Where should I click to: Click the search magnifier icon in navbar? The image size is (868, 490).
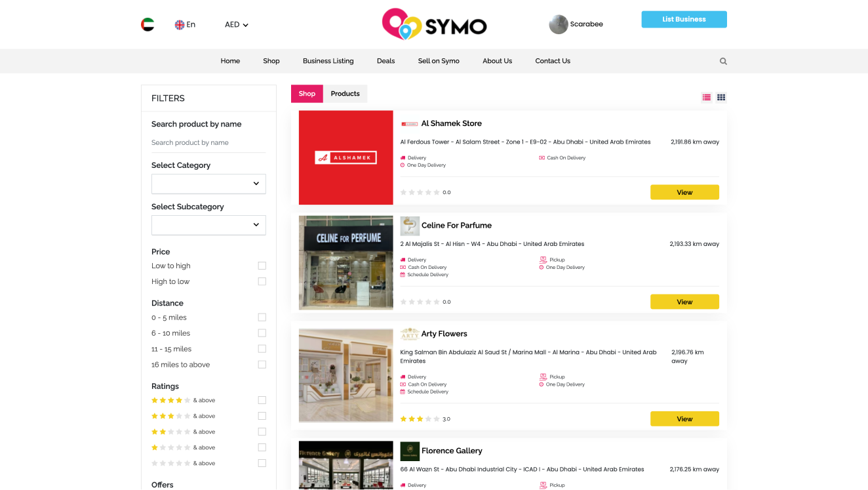[723, 61]
